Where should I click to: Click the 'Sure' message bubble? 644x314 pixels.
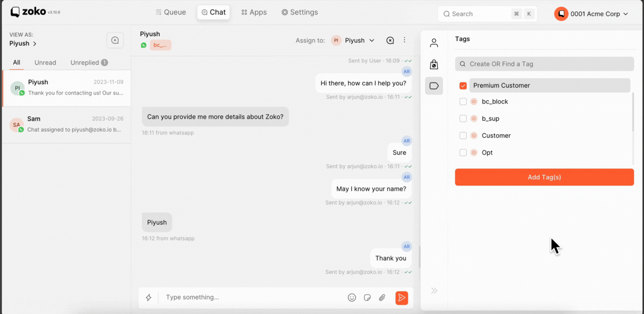tap(399, 153)
